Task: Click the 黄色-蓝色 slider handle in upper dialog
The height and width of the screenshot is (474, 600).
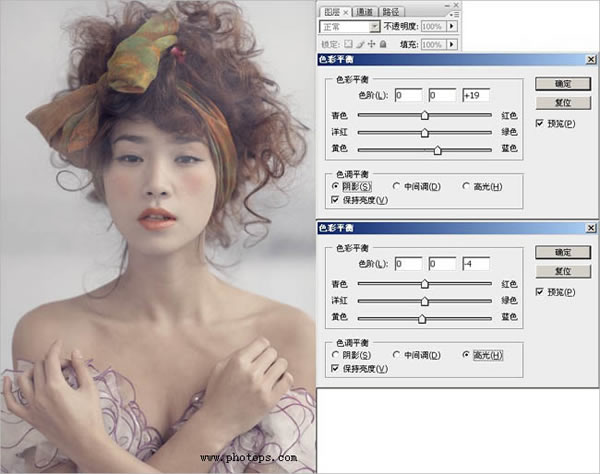Action: [x=438, y=150]
